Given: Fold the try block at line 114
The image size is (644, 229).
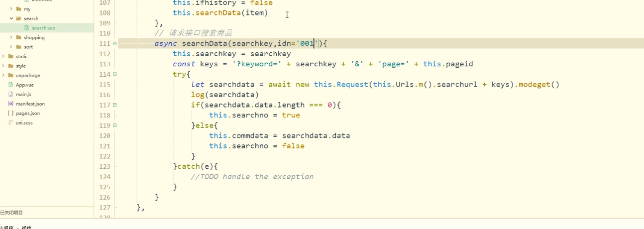Looking at the screenshot, I should pos(115,74).
